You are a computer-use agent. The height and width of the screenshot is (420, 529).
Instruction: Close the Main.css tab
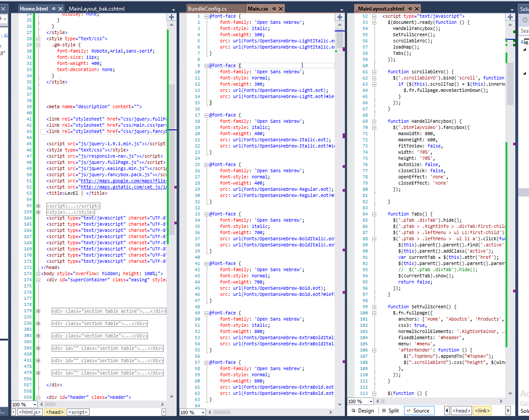pyautogui.click(x=281, y=9)
